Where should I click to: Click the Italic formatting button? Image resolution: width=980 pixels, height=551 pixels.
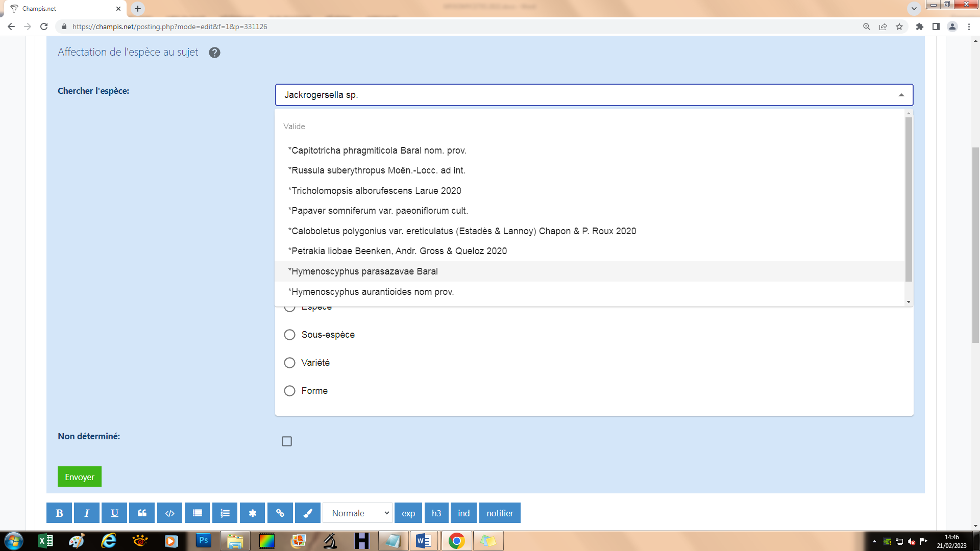(x=87, y=513)
